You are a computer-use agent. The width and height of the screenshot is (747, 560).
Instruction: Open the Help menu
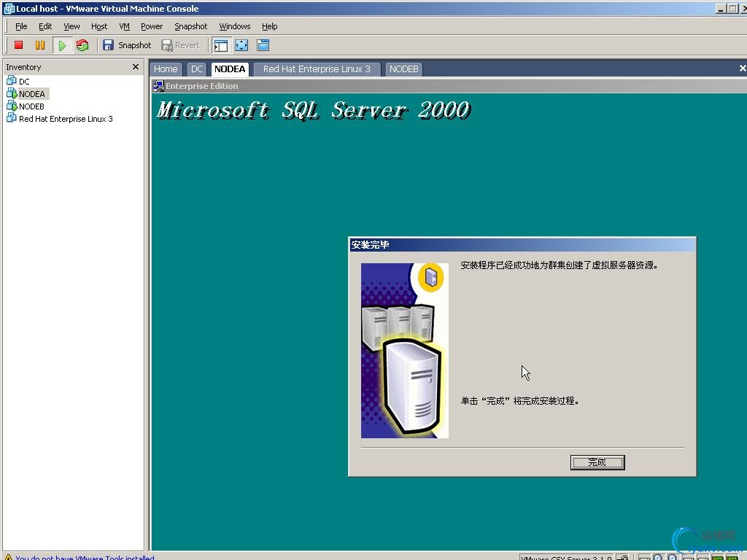click(270, 26)
